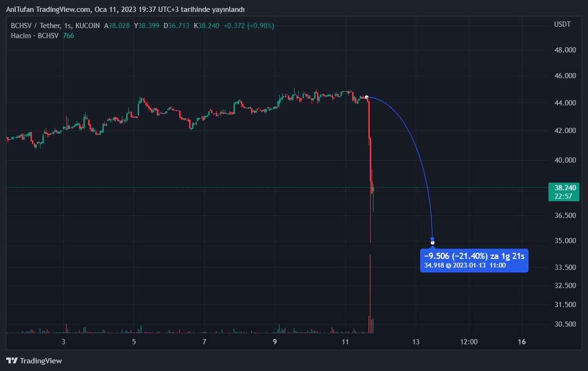The height and width of the screenshot is (371, 588).
Task: Click the 35.000 price axis label
Action: pyautogui.click(x=565, y=241)
